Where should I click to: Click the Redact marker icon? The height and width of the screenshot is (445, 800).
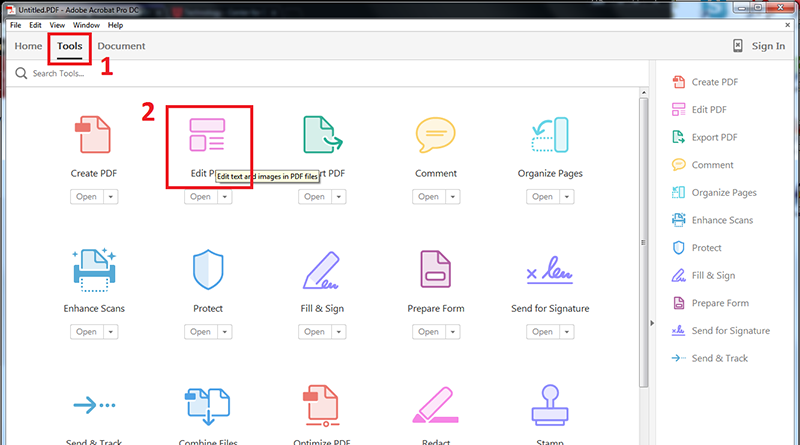point(435,405)
